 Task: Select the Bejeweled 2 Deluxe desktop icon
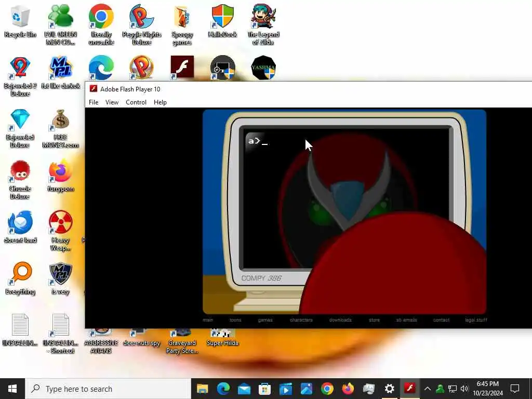coord(20,76)
